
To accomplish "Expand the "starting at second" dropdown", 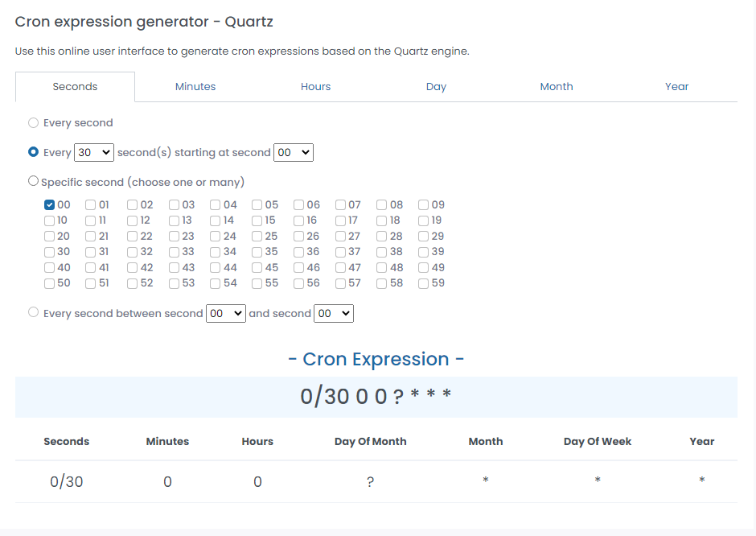I will point(294,152).
